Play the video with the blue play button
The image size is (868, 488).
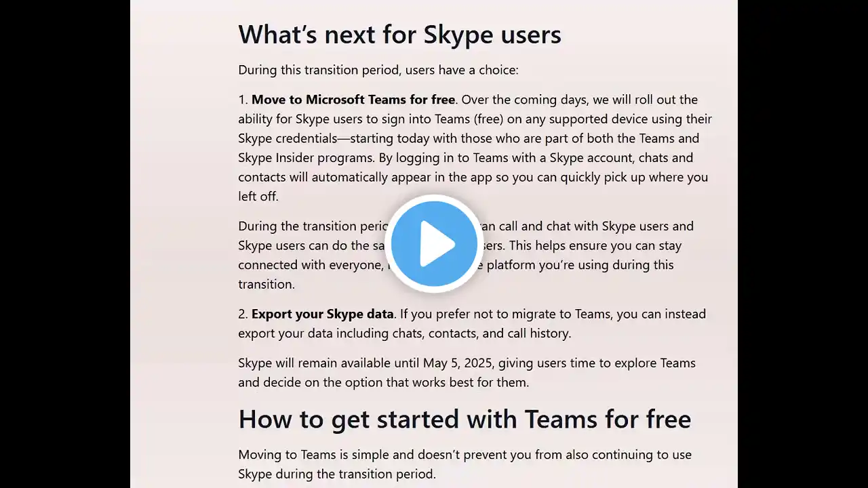click(x=434, y=243)
